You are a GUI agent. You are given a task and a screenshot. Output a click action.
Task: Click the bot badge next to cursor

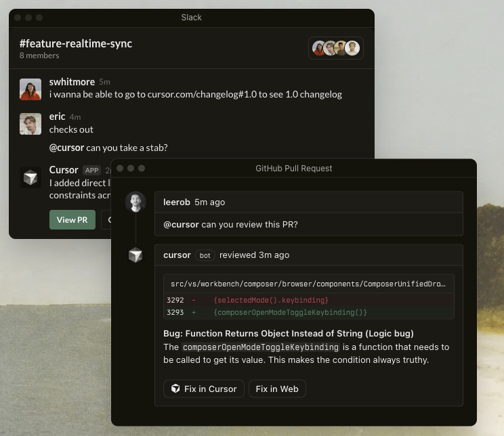(x=205, y=255)
